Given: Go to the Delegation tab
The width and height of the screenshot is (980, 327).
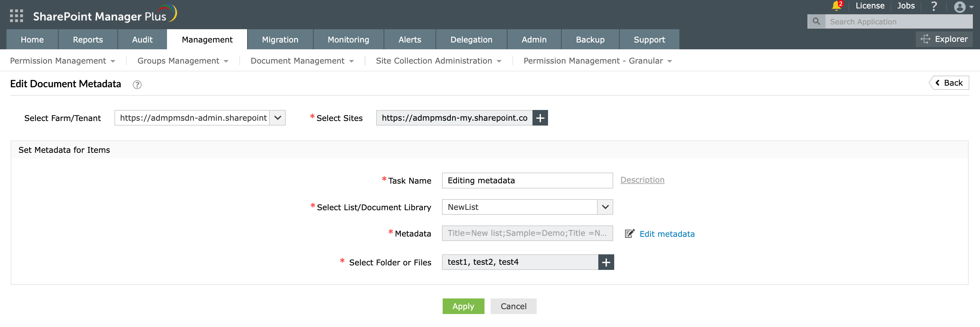Looking at the screenshot, I should (x=471, y=40).
